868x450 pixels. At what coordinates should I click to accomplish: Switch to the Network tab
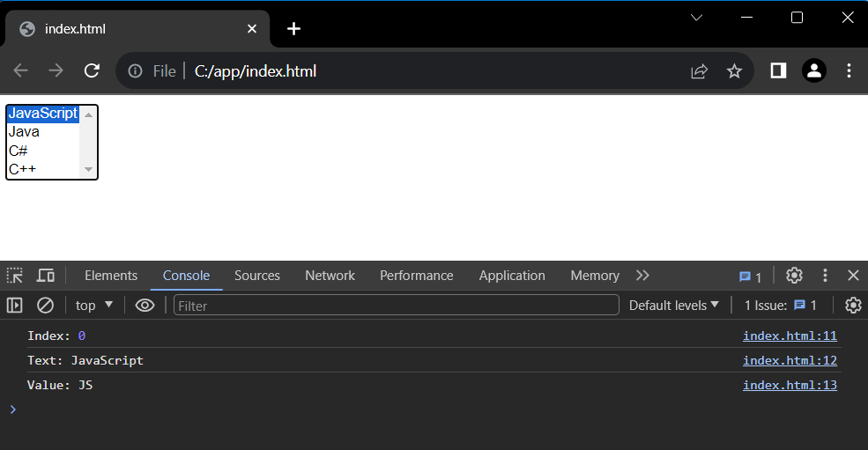(x=330, y=276)
